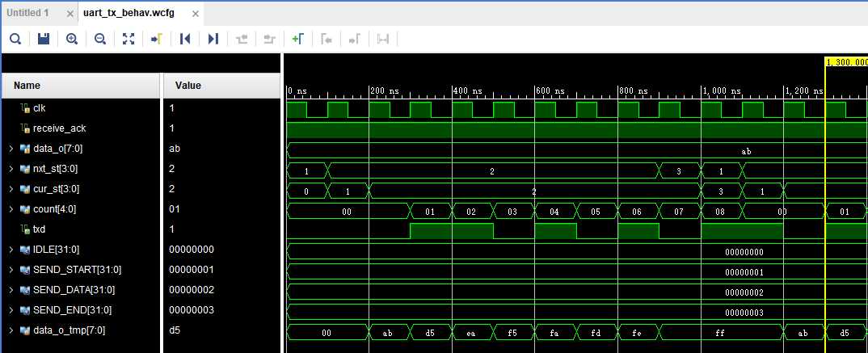The image size is (868, 353).
Task: Expand the cur_st[3:0] signal
Action: click(11, 189)
